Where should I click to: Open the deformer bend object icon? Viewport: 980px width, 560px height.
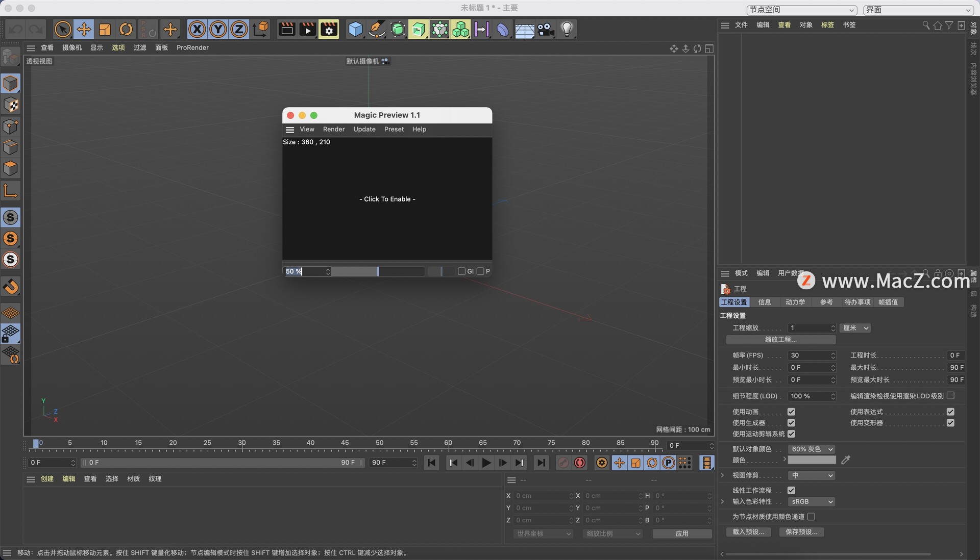[503, 29]
